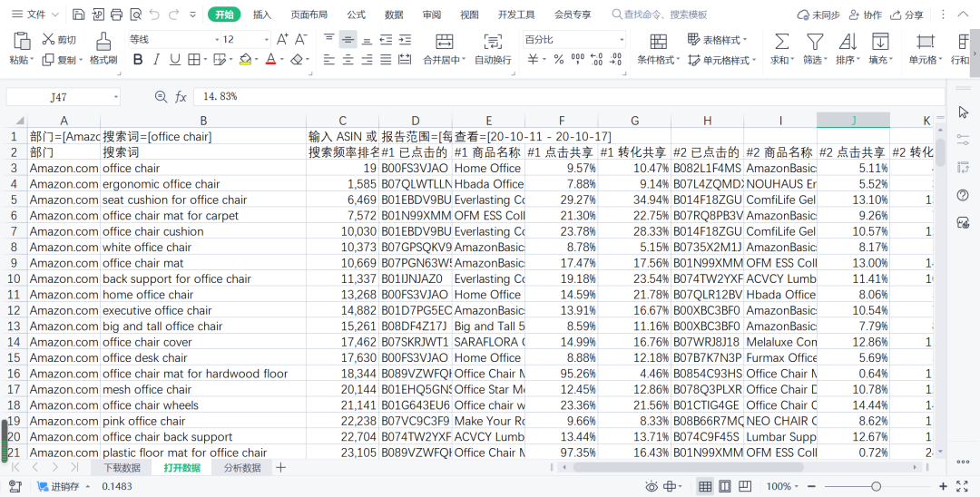Viewport: 980px width, 497px height.
Task: Switch to the 数据 ribbon tab
Action: (x=394, y=15)
